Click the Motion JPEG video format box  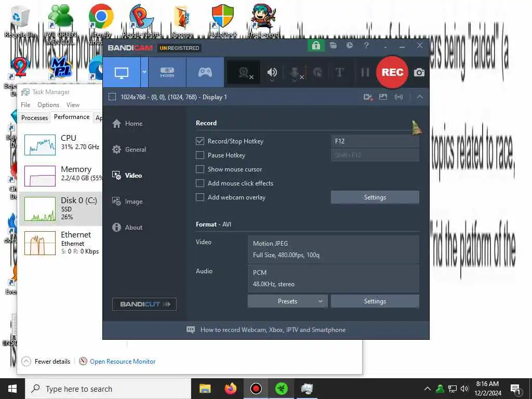(334, 249)
